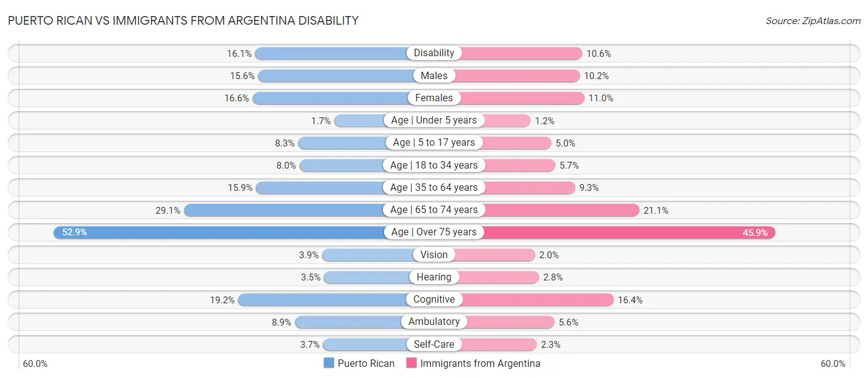Click the Argentina Over 75 years pink bar

click(630, 232)
